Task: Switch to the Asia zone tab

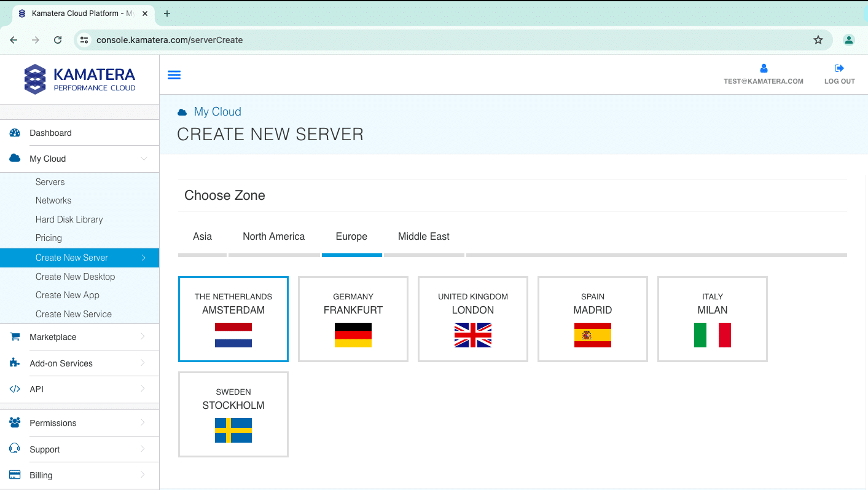Action: point(202,236)
